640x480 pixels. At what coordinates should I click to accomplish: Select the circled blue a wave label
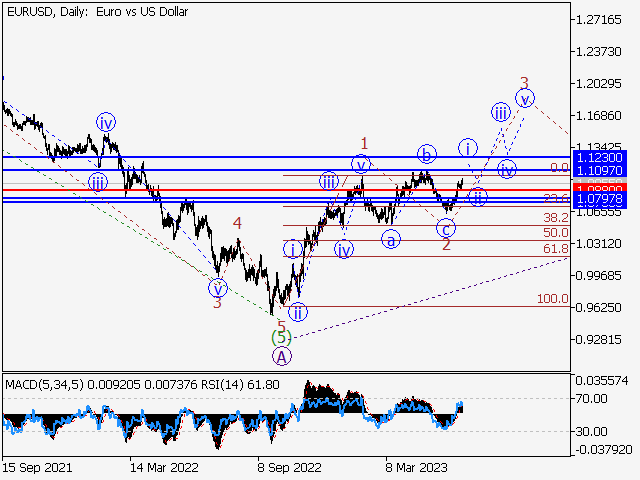tap(391, 240)
